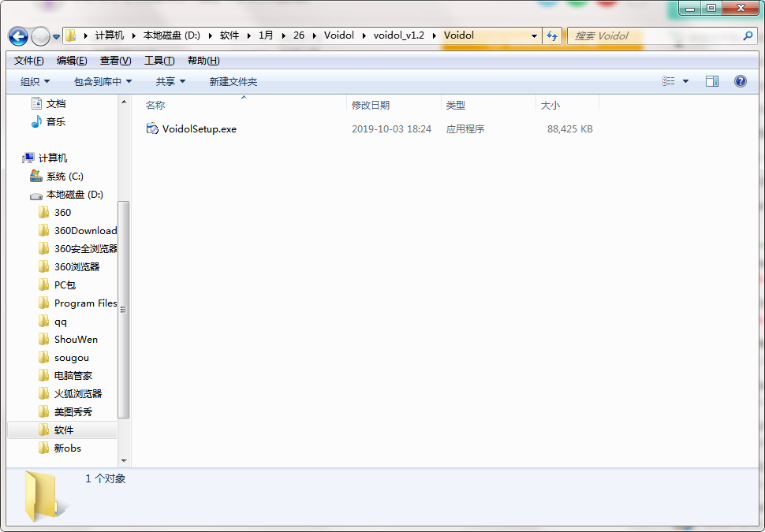Open the 工具(T) menu

tap(159, 61)
